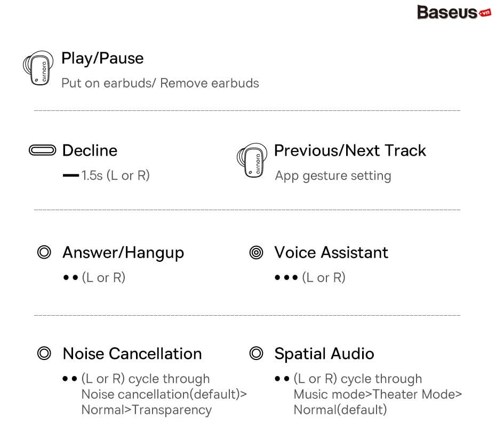496x448 pixels.
Task: Click the "Normal>Transparency" text
Action: click(146, 410)
